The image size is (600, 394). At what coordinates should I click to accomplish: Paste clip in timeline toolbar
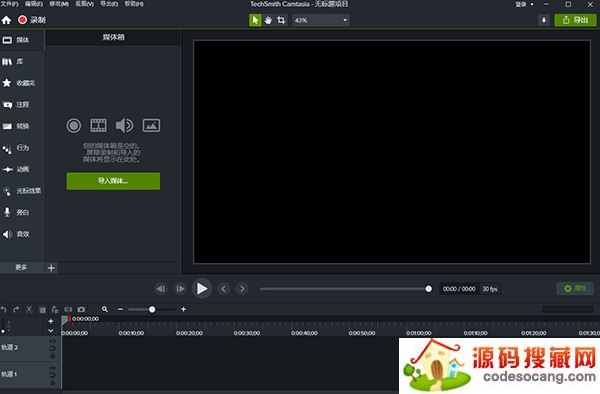55,309
